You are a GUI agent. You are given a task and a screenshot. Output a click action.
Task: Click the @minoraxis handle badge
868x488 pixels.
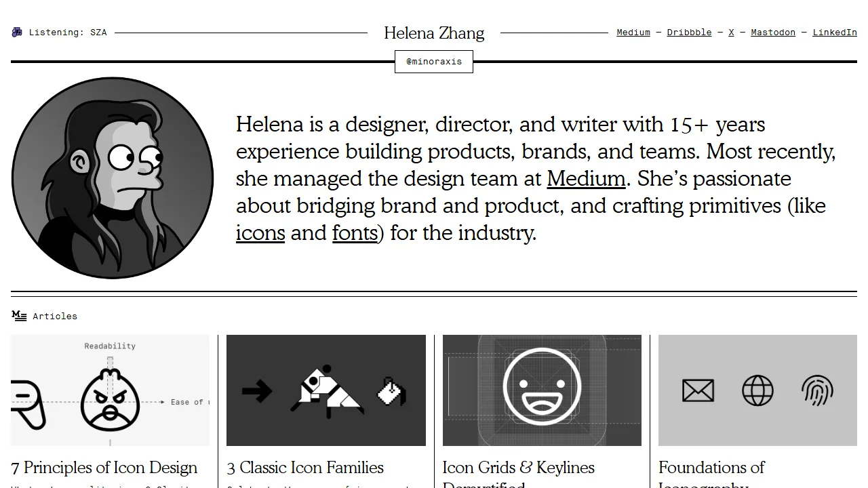[x=433, y=61]
